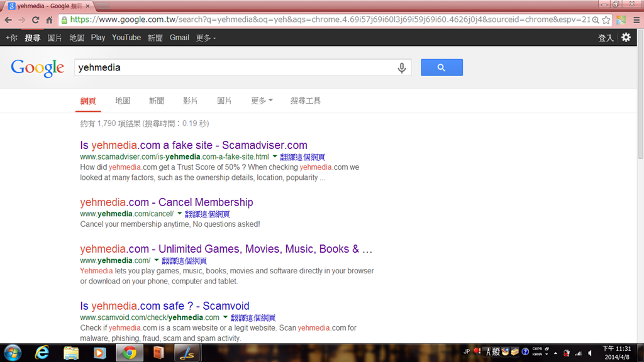The height and width of the screenshot is (362, 644).
Task: Open the blue help question mark tray icon
Action: click(x=525, y=352)
